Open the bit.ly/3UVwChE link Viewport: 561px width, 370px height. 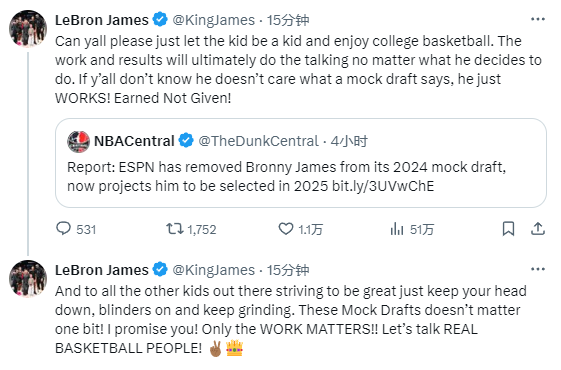383,186
